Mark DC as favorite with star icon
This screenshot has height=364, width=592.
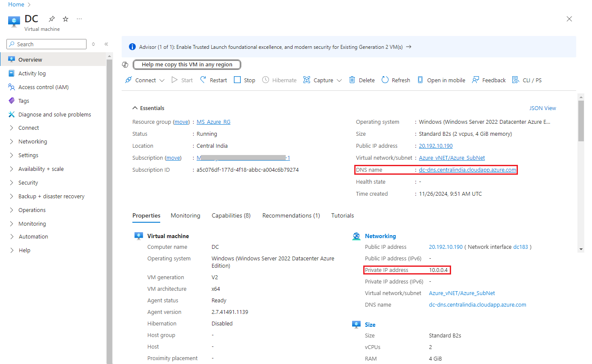point(66,19)
